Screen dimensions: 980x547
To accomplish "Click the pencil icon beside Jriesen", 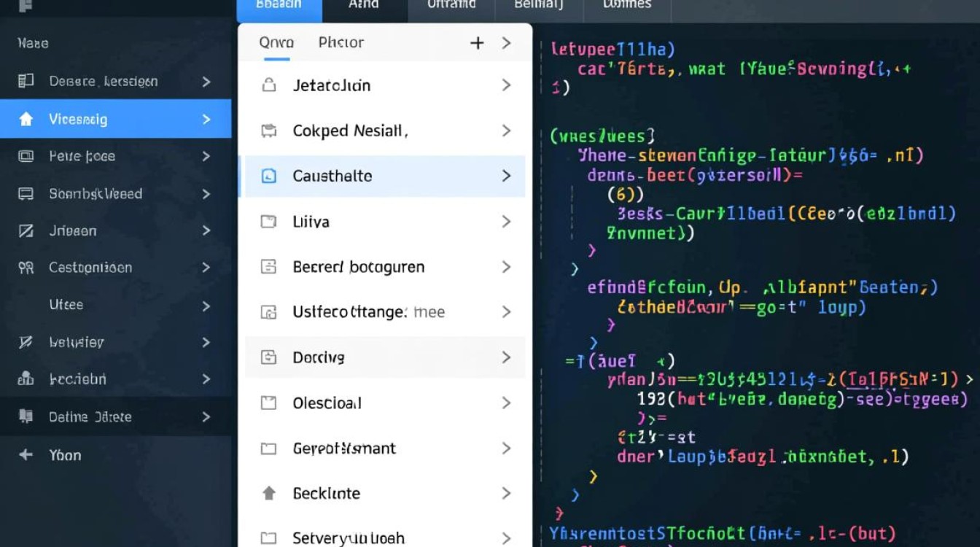I will pyautogui.click(x=26, y=230).
